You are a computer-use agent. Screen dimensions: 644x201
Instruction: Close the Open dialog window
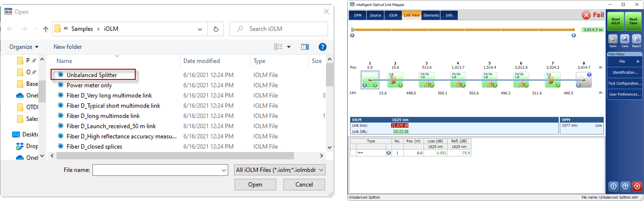326,12
